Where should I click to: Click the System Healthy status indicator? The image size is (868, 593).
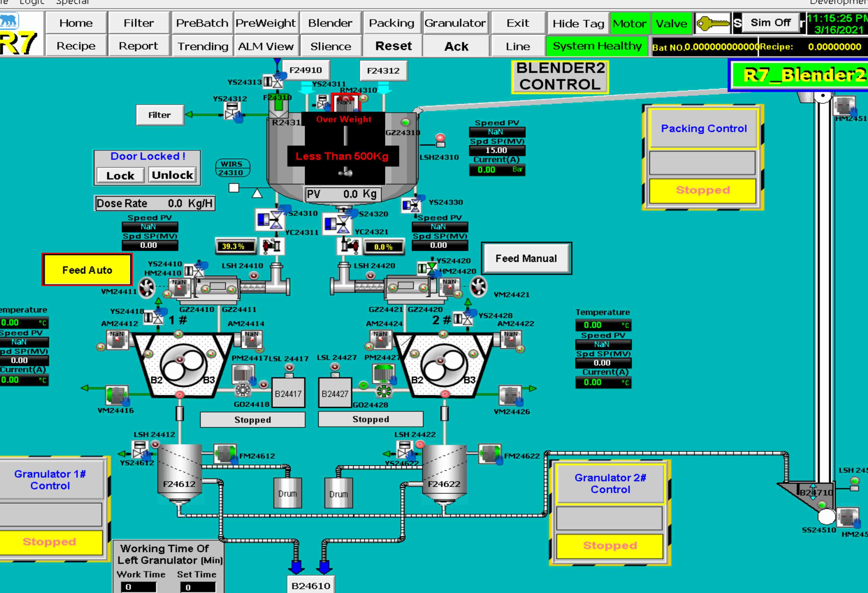pos(597,46)
